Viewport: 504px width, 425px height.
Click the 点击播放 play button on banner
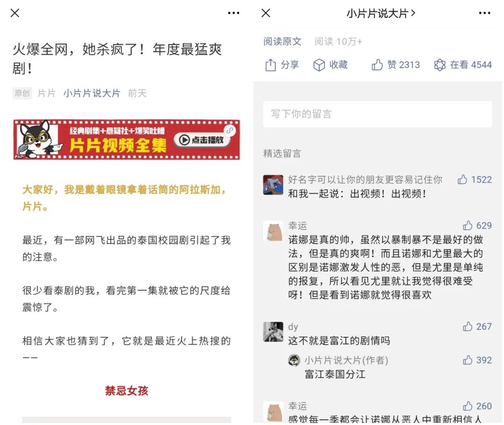tap(202, 140)
